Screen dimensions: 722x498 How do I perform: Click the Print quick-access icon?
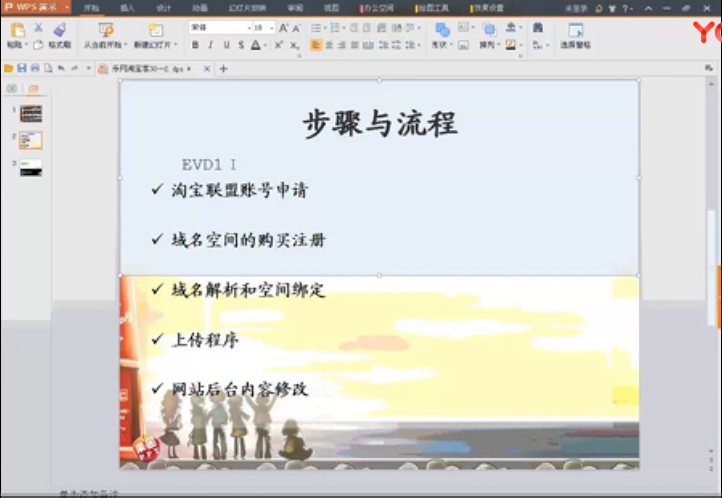(35, 69)
